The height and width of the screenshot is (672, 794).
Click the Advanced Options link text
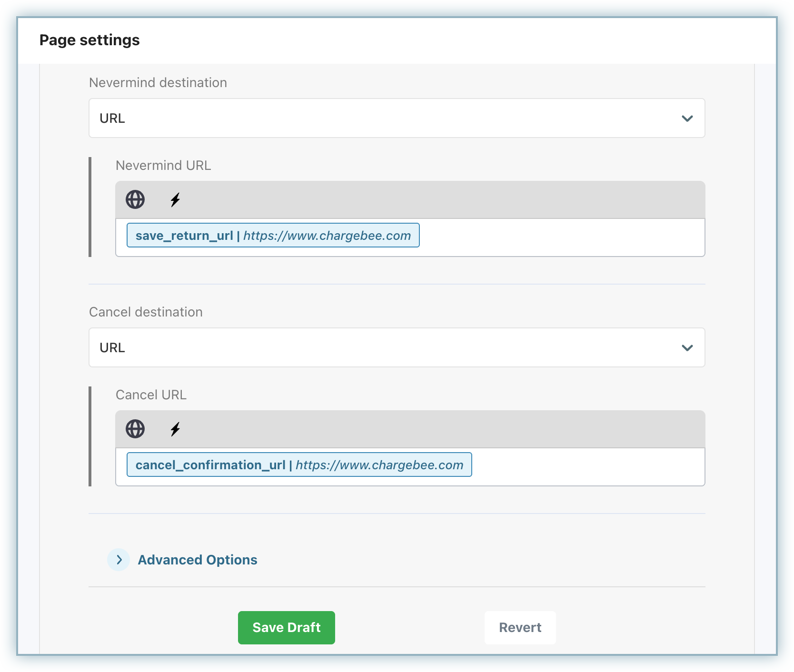click(198, 560)
